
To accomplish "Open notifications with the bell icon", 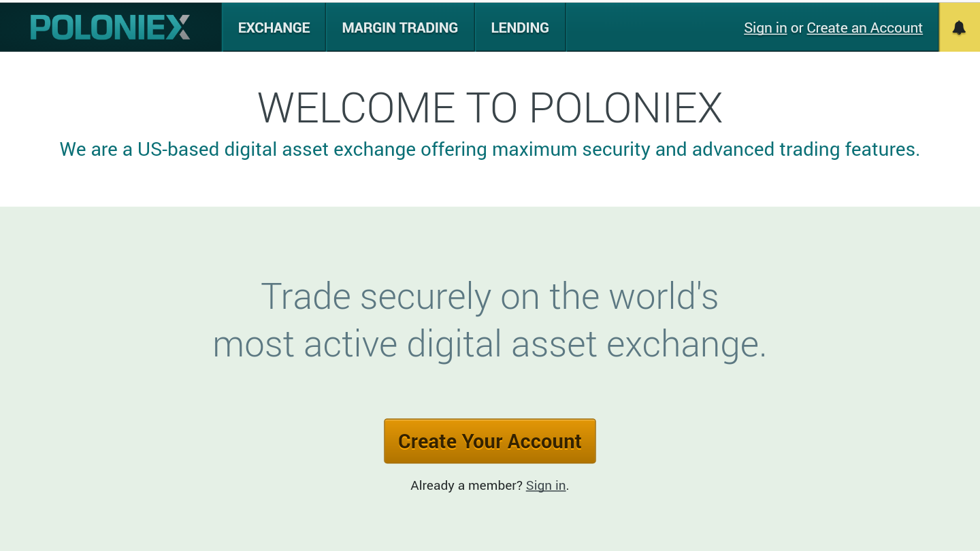I will [x=959, y=28].
